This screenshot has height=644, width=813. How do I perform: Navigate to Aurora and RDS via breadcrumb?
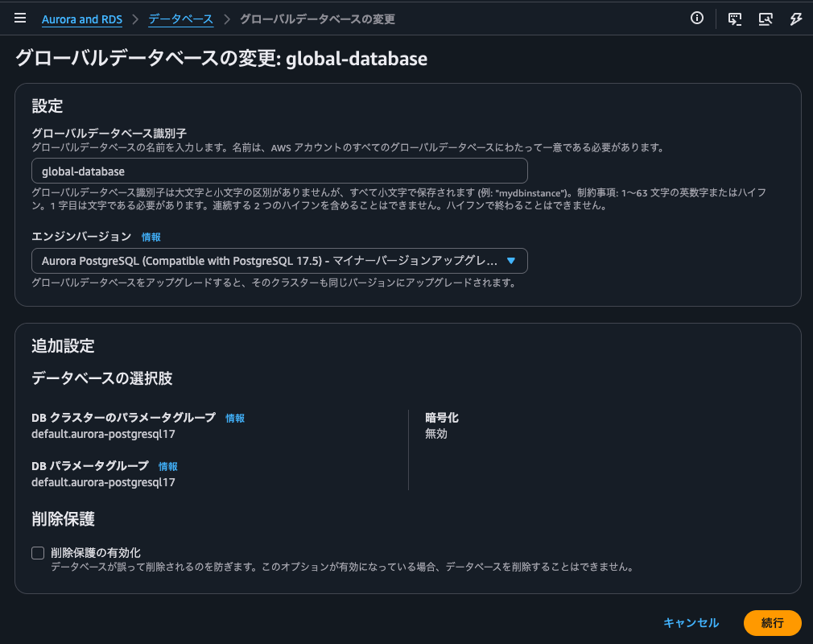click(x=81, y=18)
